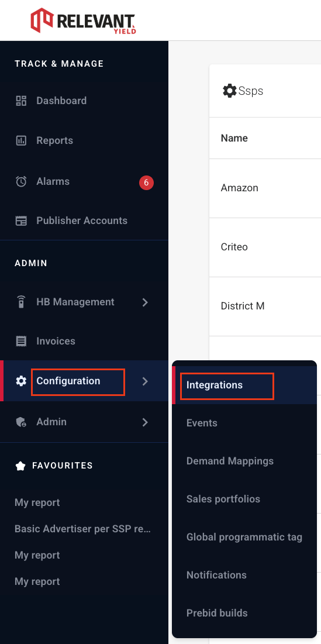The width and height of the screenshot is (321, 644).
Task: Expand HB Management submenu chevron
Action: tap(145, 302)
